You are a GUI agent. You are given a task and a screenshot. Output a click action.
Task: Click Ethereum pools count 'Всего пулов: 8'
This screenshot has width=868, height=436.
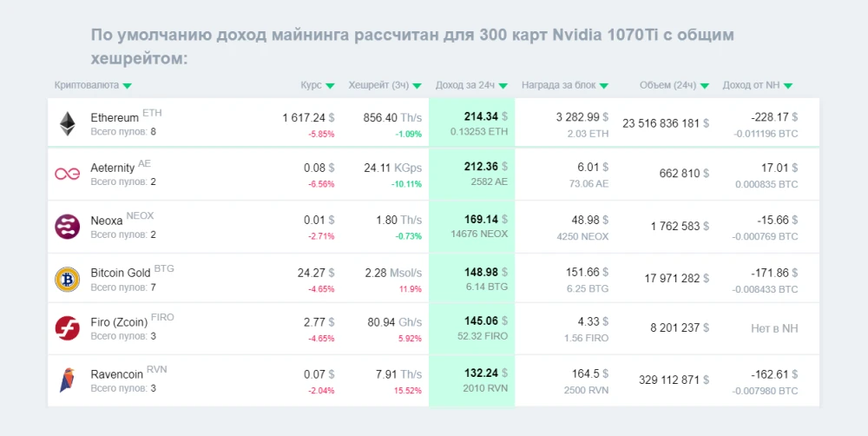[123, 132]
